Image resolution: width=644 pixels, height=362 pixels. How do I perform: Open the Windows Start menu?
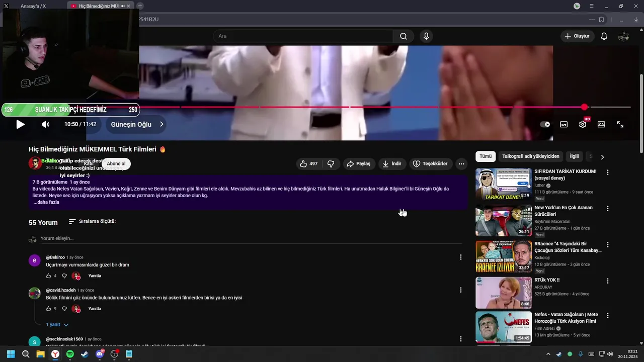(x=11, y=354)
